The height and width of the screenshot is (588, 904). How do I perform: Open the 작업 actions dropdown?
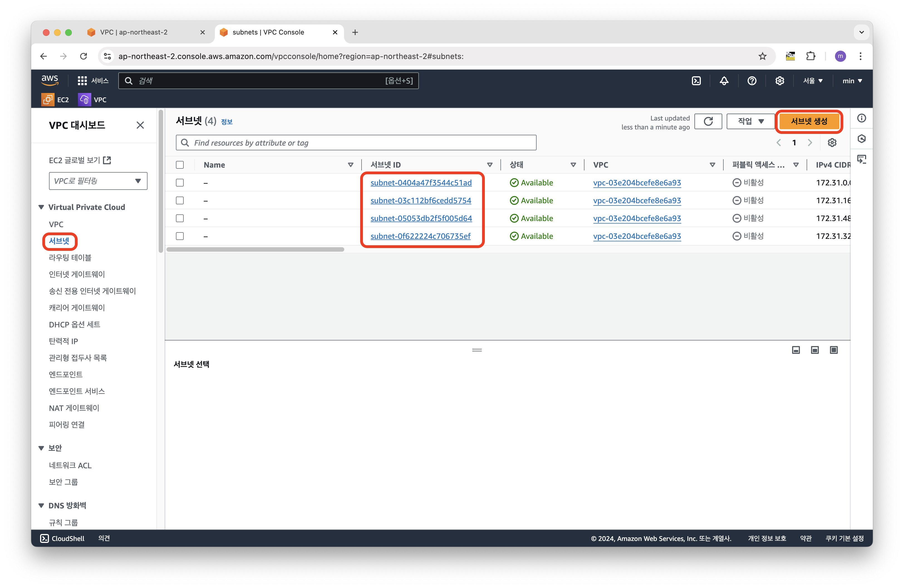(x=751, y=121)
